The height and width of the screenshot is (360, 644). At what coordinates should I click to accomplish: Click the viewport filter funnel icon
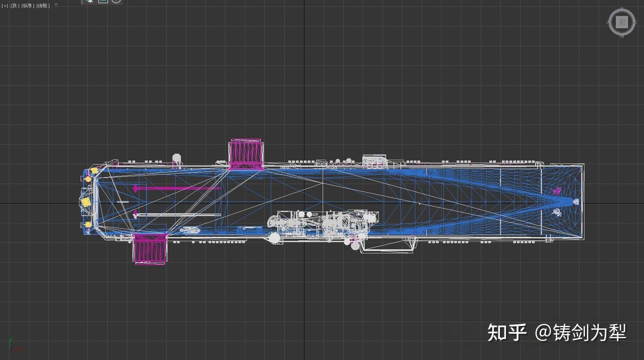pos(56,5)
